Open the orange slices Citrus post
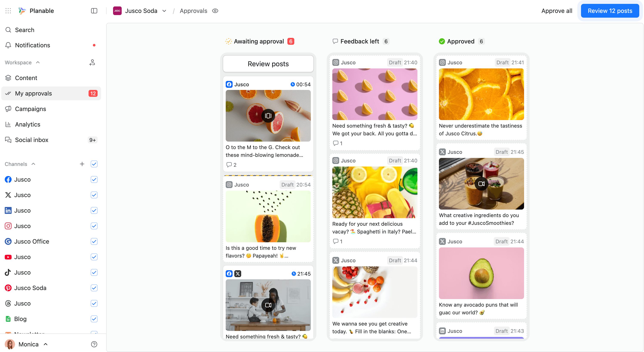Viewport: 644px width, 352px height. tap(481, 94)
